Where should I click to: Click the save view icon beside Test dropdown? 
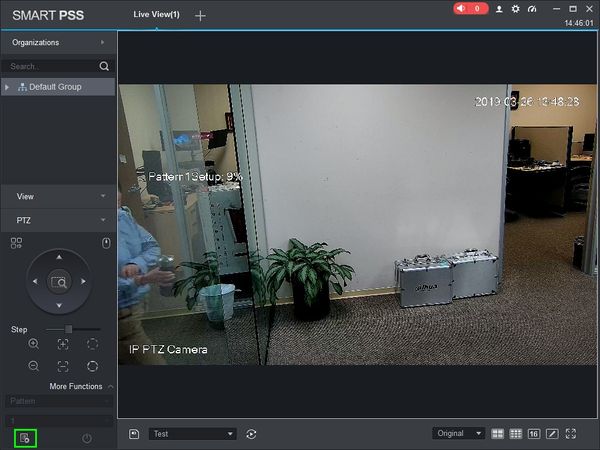(134, 434)
